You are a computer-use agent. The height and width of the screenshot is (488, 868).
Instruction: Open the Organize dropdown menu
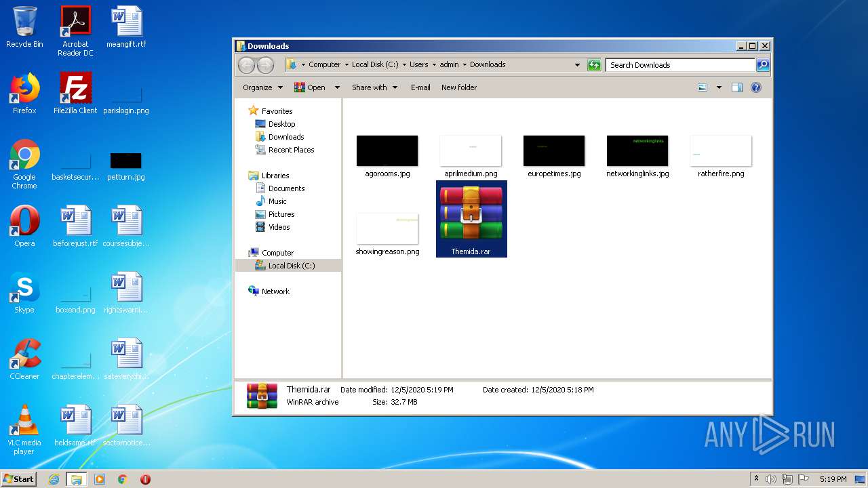pyautogui.click(x=262, y=87)
